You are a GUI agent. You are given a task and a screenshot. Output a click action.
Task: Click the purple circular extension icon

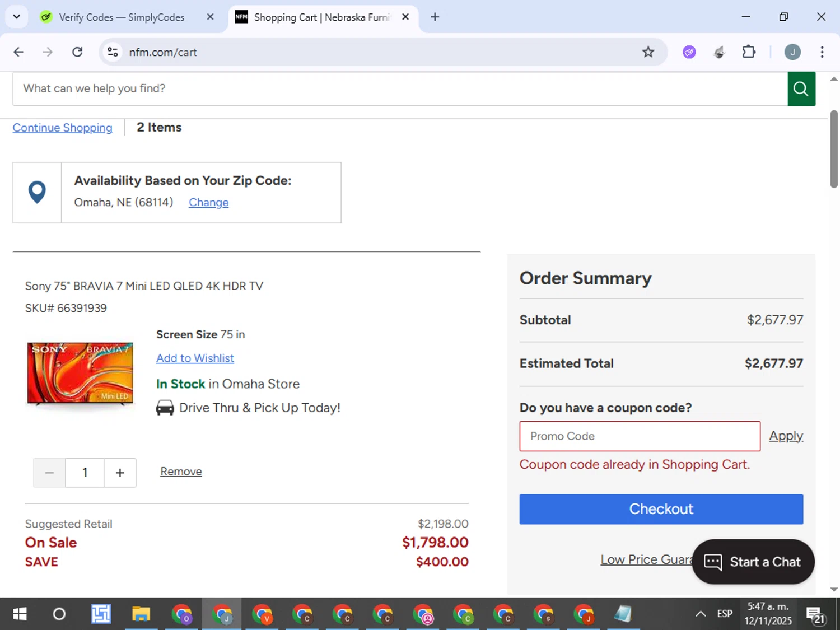coord(689,52)
